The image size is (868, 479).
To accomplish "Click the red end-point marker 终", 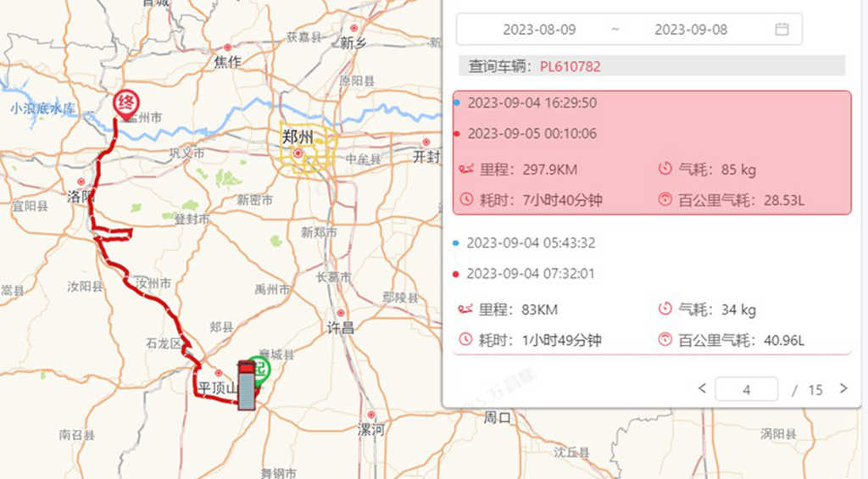I will pyautogui.click(x=126, y=104).
